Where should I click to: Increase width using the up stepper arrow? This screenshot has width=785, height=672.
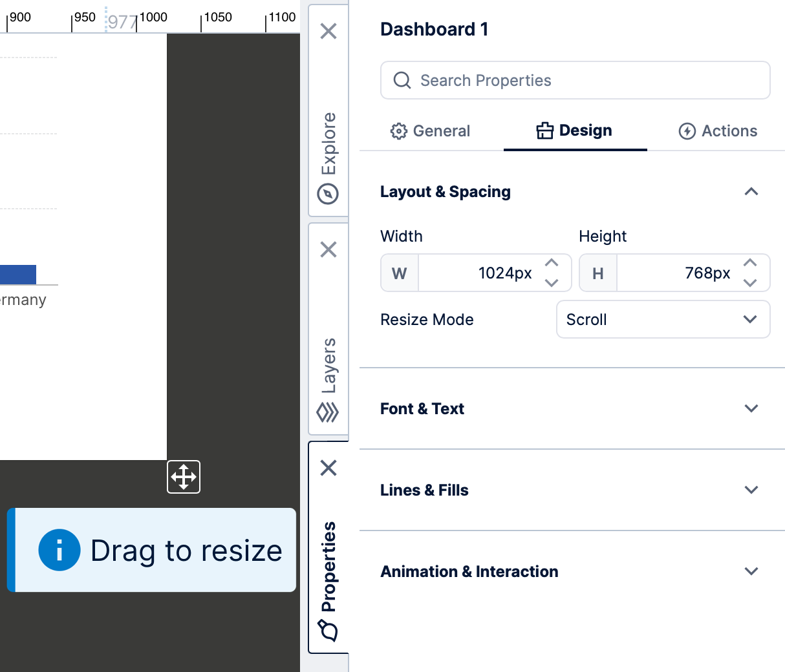pos(552,263)
